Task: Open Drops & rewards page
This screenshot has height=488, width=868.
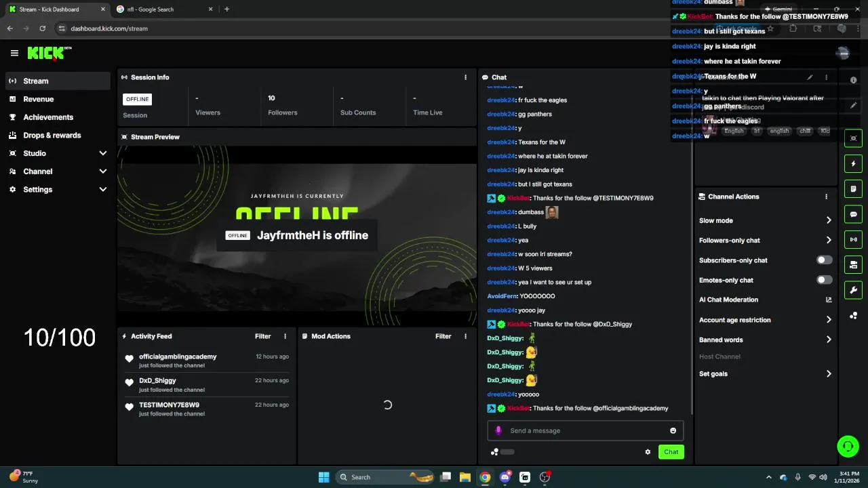Action: click(x=58, y=135)
